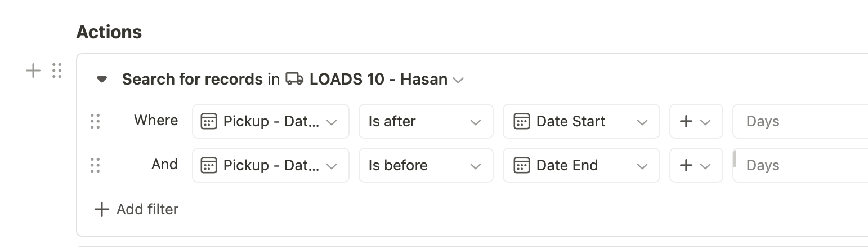Click the truck icon next to LOADS 10
The height and width of the screenshot is (247, 868).
pyautogui.click(x=294, y=80)
